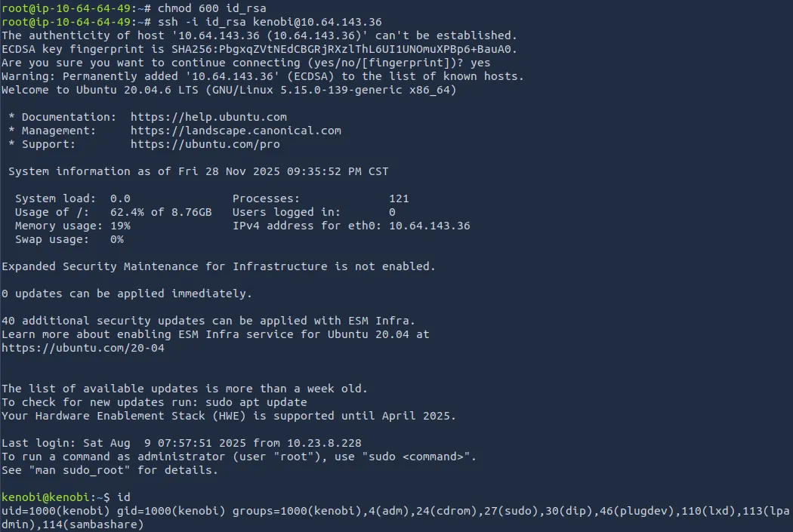
Task: Click the Processes count 121
Action: click(x=399, y=198)
